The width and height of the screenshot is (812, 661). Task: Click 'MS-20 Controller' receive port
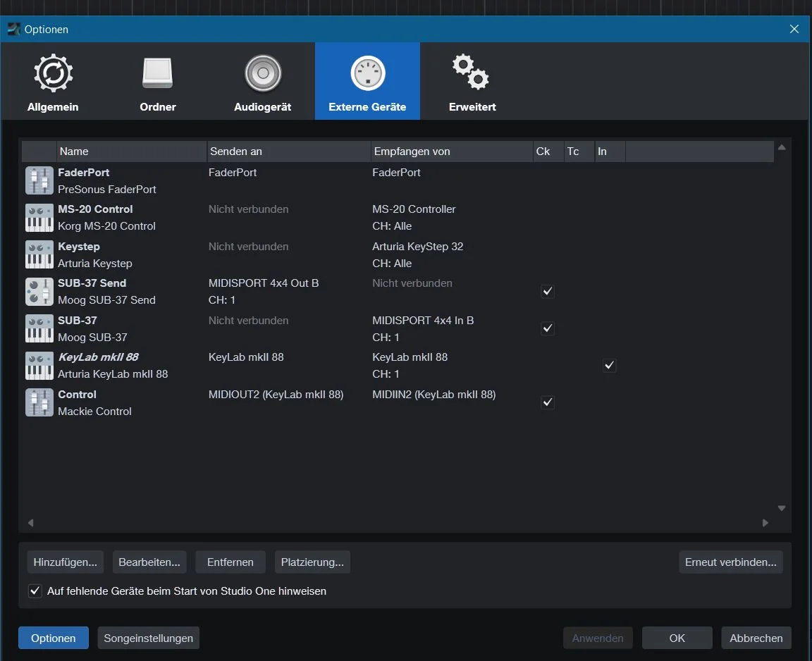pyautogui.click(x=414, y=209)
